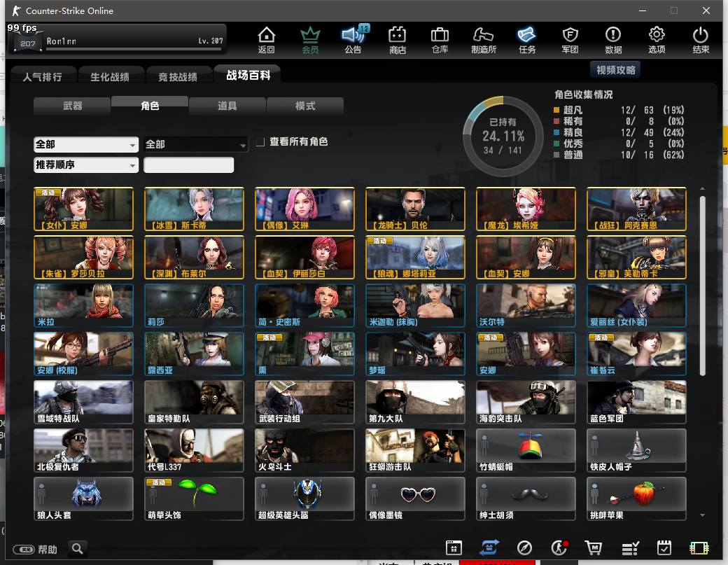Toggle the 帮助 help switch
728x565 pixels.
(x=24, y=550)
